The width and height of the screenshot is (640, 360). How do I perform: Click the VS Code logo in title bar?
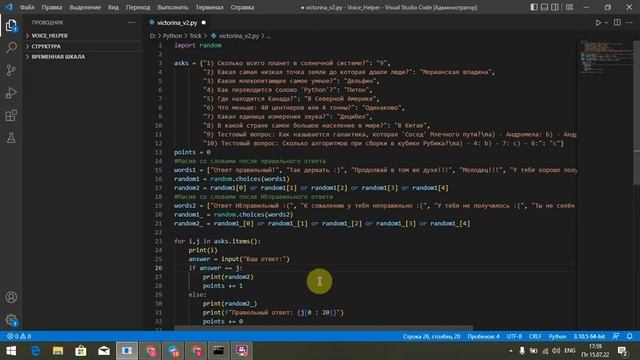tap(9, 7)
